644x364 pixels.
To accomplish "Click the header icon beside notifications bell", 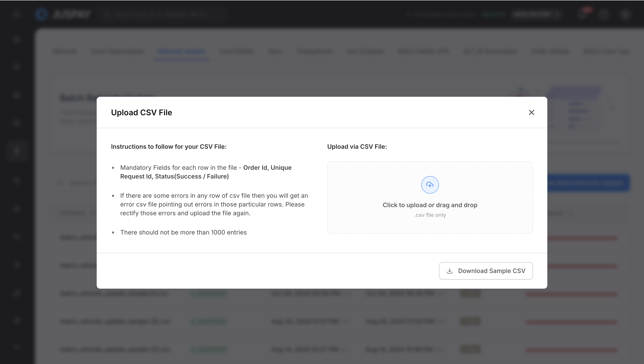I will tap(603, 14).
